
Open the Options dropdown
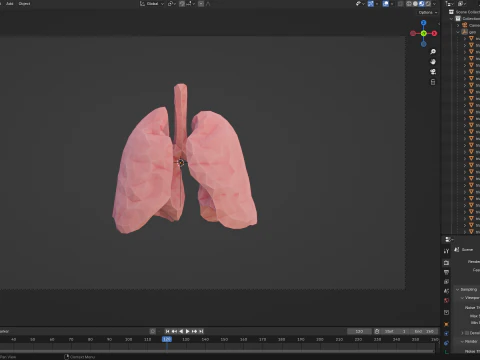[x=428, y=12]
